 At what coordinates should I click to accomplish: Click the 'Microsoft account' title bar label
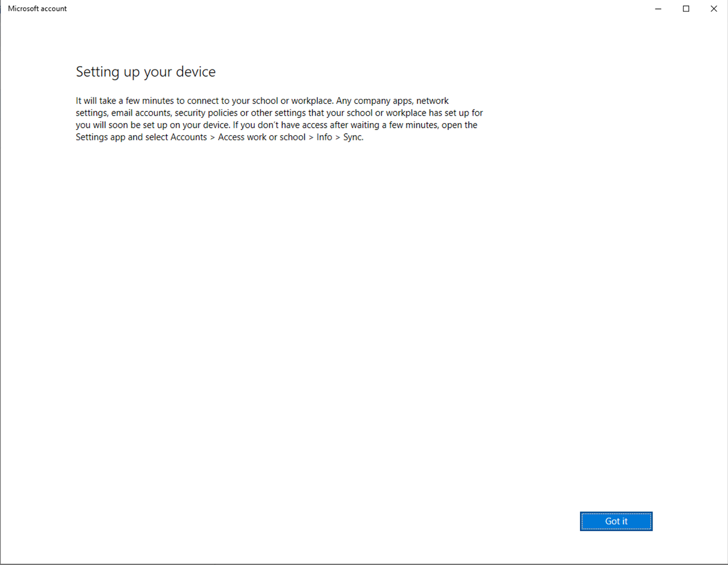(x=37, y=8)
